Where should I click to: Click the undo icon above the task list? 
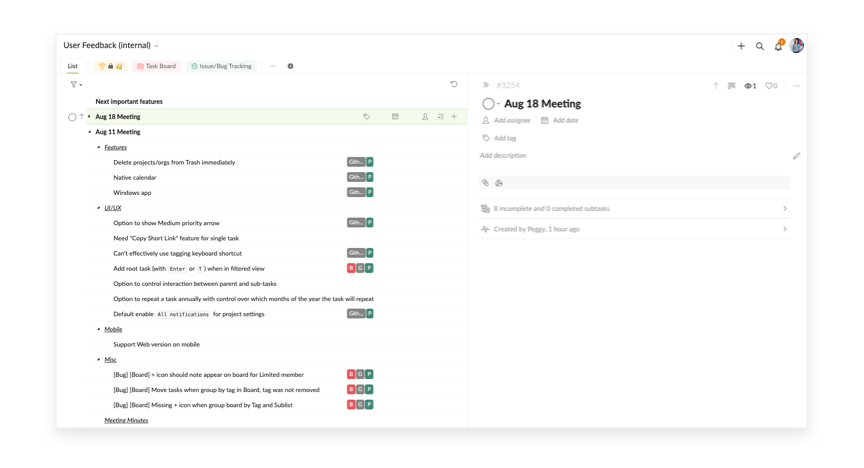point(454,84)
